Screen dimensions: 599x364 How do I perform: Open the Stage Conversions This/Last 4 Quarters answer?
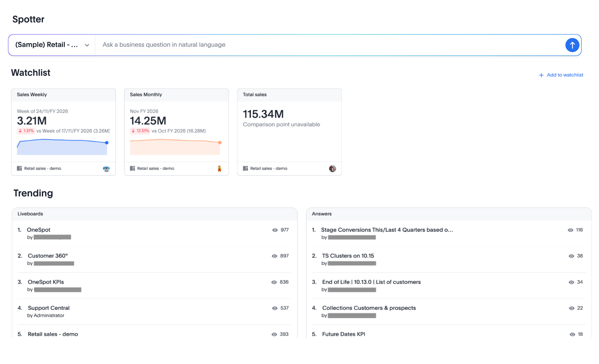387,230
